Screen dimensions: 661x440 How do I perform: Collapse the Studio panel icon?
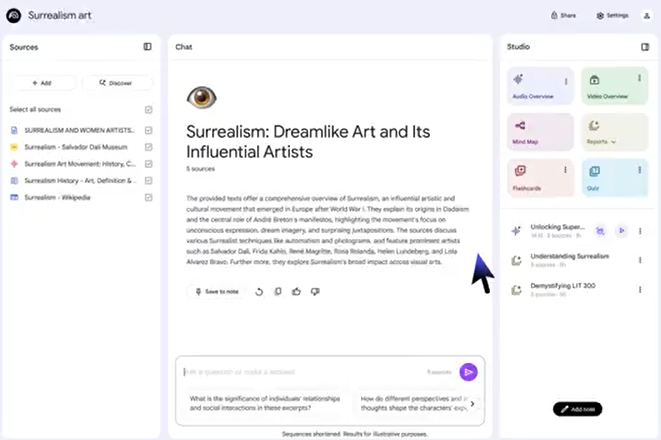[x=645, y=47]
